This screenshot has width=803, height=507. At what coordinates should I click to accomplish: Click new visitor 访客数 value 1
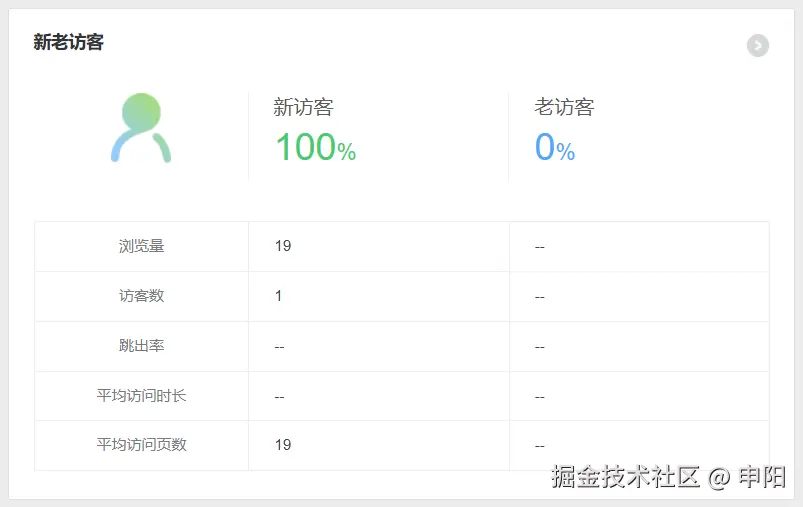coord(279,296)
